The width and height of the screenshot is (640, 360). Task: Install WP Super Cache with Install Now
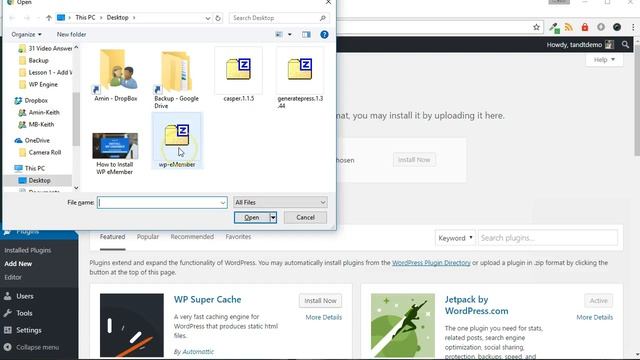tap(320, 301)
